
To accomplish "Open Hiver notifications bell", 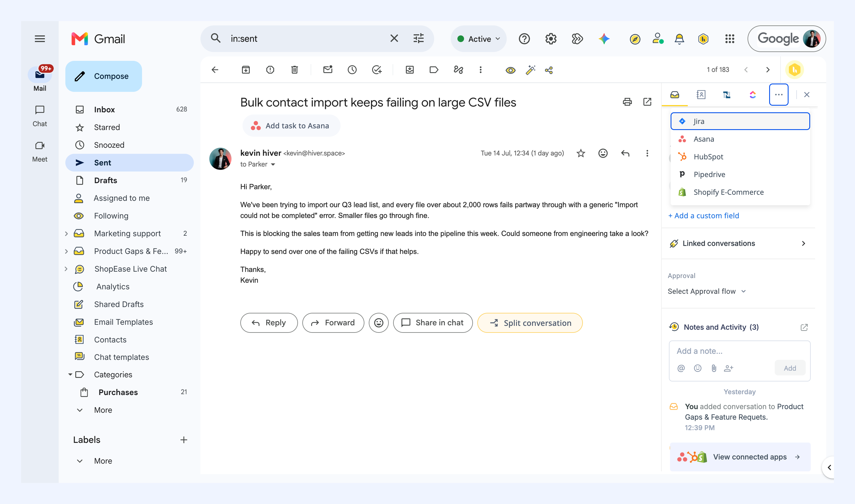I will tap(679, 39).
